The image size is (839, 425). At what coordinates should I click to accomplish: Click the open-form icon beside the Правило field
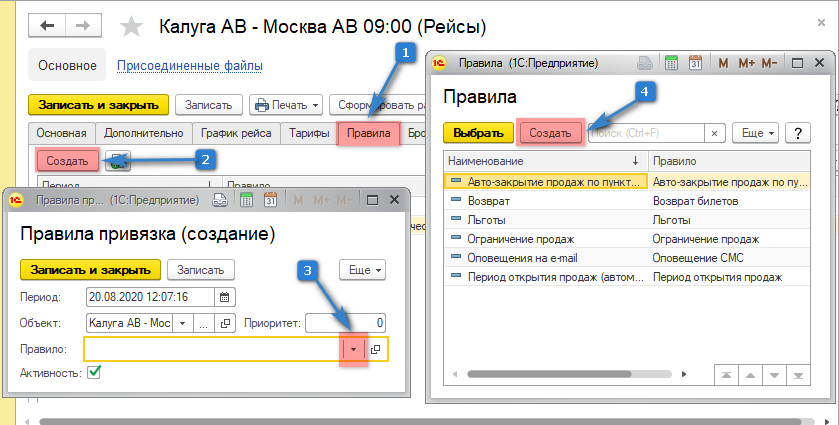click(x=376, y=349)
